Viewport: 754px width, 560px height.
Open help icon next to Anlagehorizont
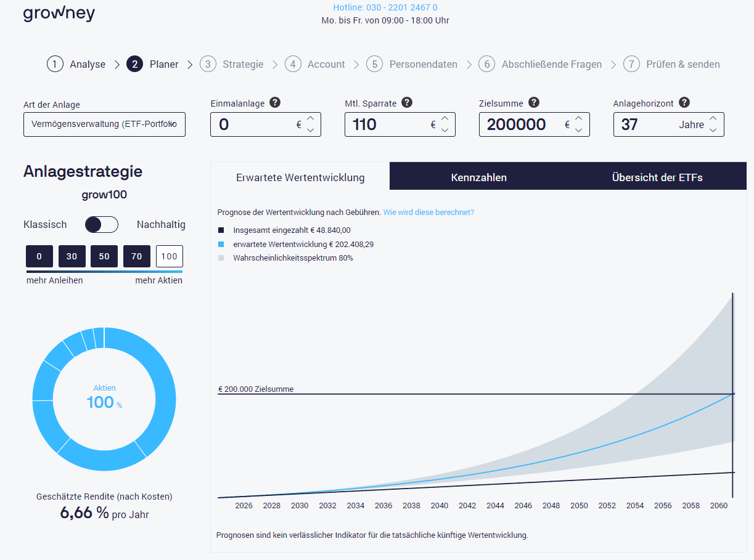point(684,103)
